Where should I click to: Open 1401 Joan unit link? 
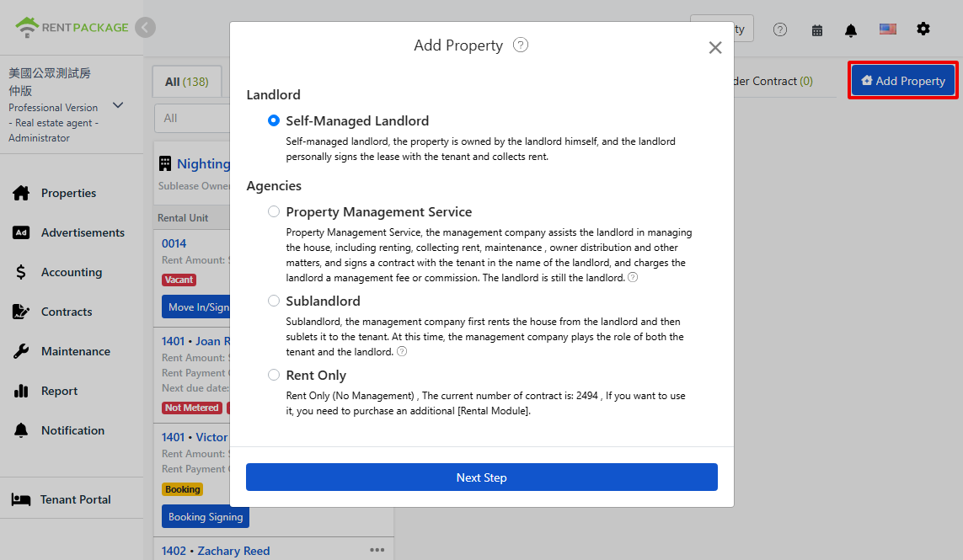[196, 341]
